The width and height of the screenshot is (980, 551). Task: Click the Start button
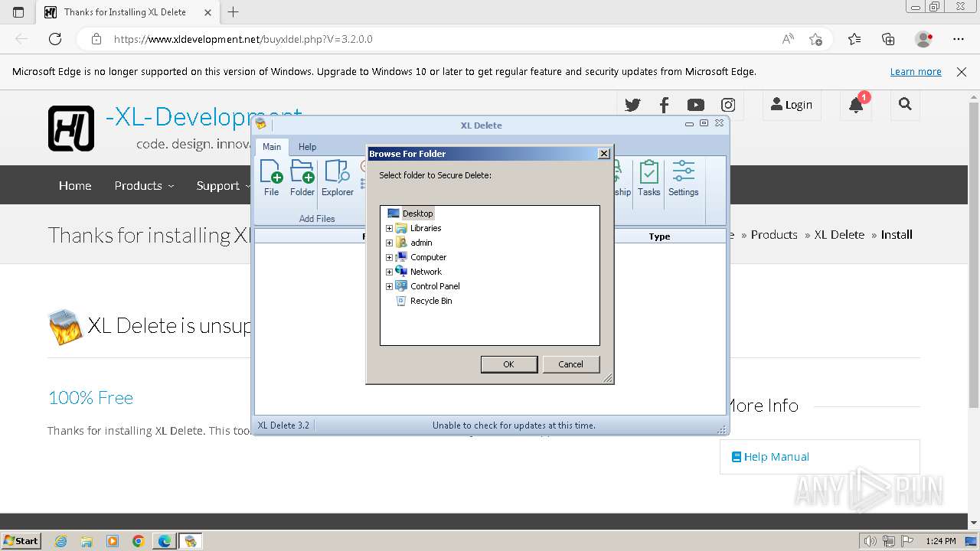(21, 541)
